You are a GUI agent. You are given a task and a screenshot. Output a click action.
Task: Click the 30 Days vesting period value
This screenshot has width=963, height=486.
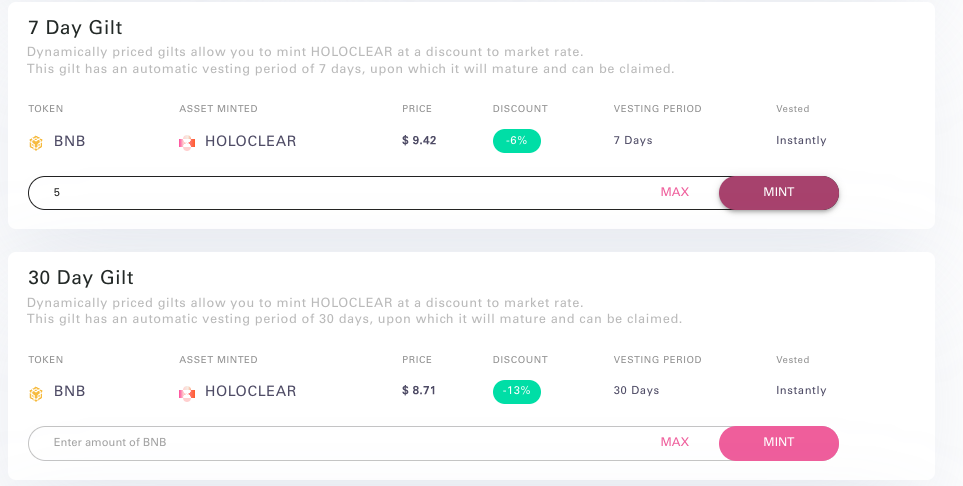pos(636,391)
